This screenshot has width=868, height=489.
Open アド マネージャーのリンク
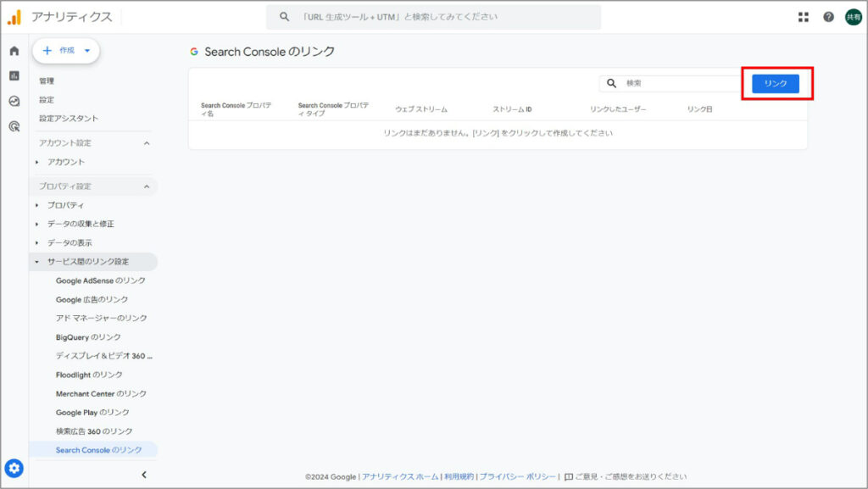coord(102,318)
